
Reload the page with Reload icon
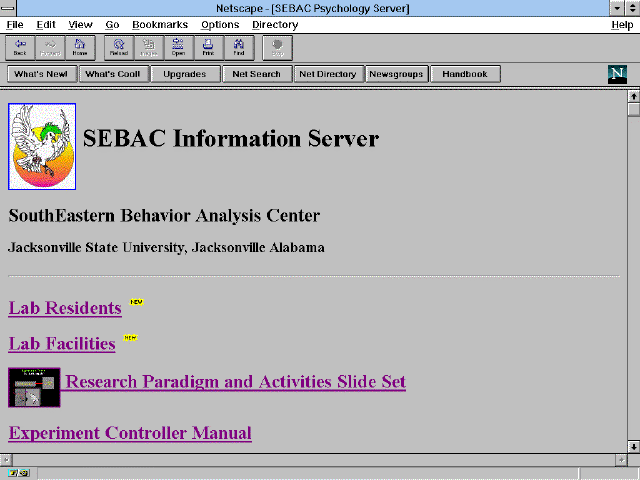tap(119, 48)
